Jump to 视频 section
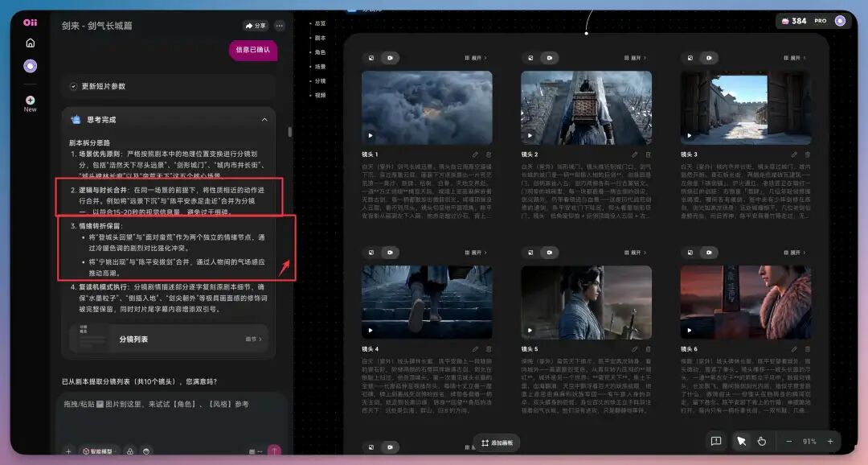 click(x=319, y=95)
